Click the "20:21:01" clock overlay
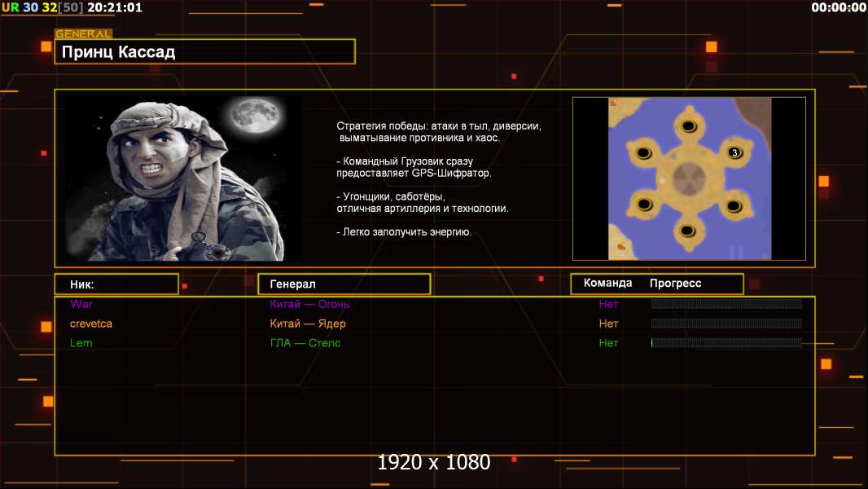Viewport: 868px width, 489px height. (x=115, y=7)
